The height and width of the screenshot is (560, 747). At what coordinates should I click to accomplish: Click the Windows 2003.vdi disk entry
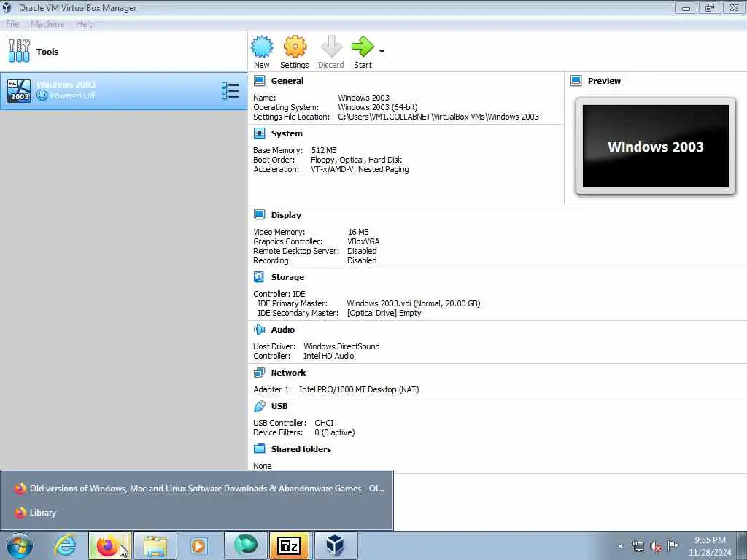tap(414, 303)
